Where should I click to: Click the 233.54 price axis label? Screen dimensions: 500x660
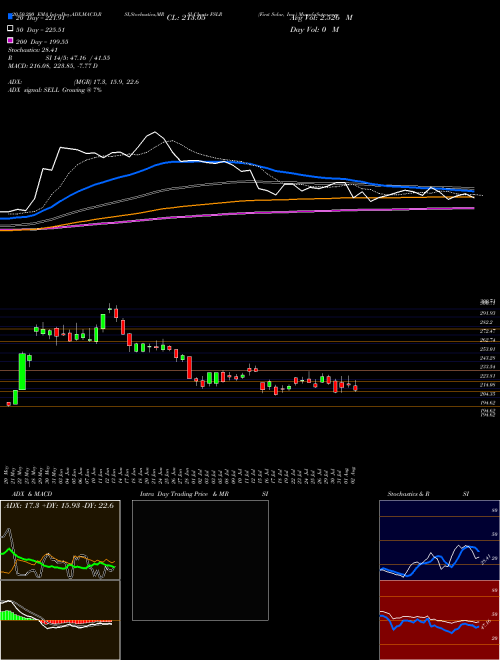click(x=488, y=367)
